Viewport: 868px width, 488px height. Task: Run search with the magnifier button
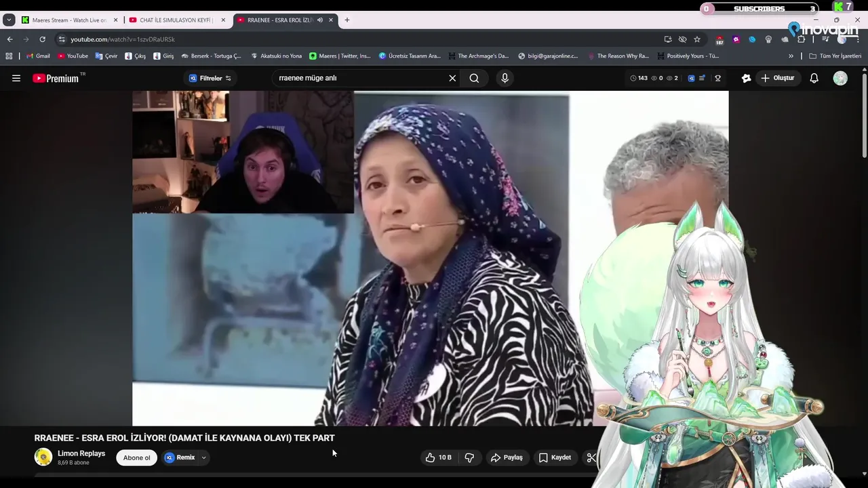(x=474, y=78)
